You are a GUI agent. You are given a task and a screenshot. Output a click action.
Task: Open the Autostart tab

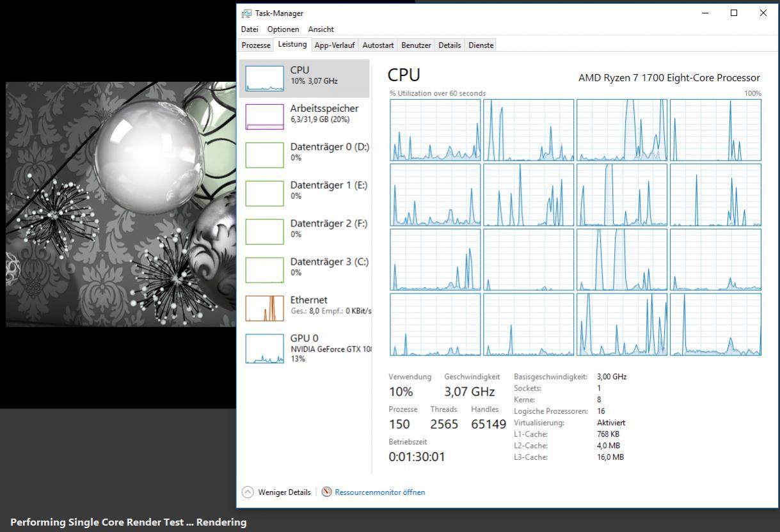click(x=378, y=45)
